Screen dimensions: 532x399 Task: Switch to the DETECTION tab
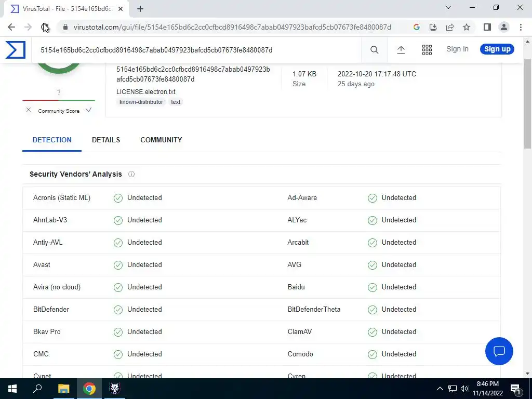pyautogui.click(x=52, y=140)
